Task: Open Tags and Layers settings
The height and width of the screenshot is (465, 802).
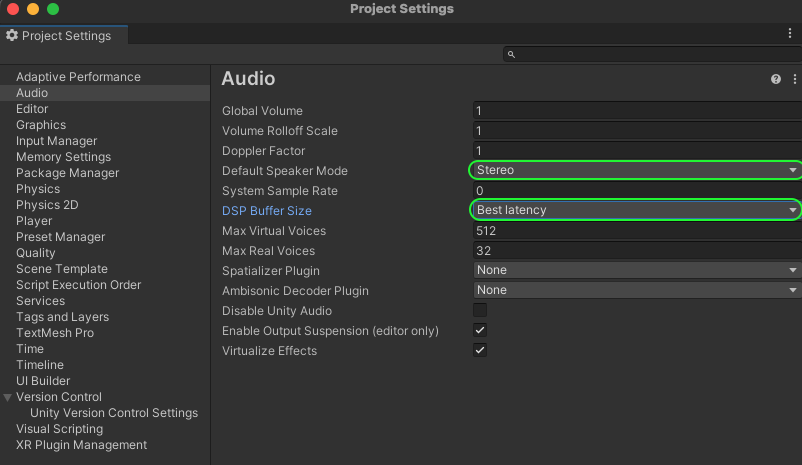Action: pos(62,317)
